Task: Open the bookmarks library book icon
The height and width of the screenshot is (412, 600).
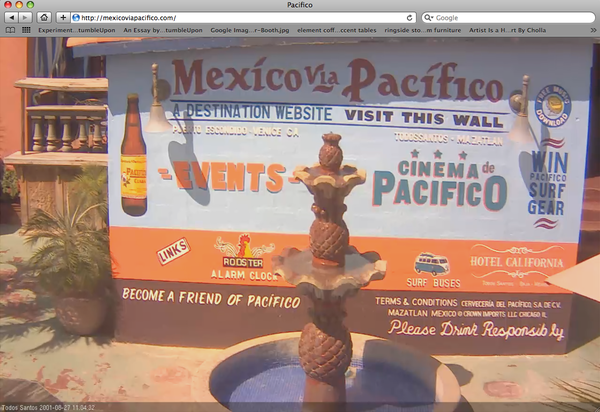Action: 10,30
